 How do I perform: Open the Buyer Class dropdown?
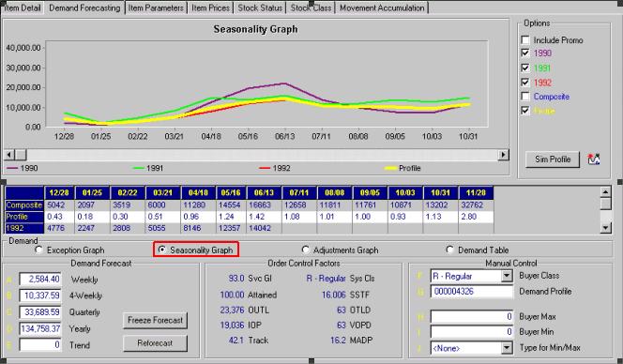(507, 276)
